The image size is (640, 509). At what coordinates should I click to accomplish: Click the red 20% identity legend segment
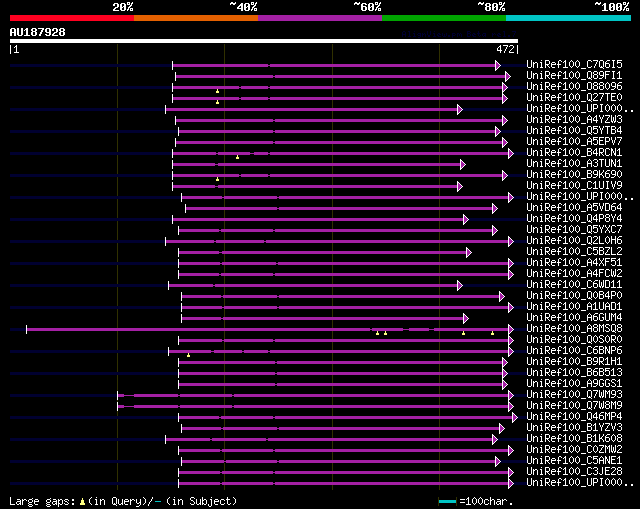[72, 18]
